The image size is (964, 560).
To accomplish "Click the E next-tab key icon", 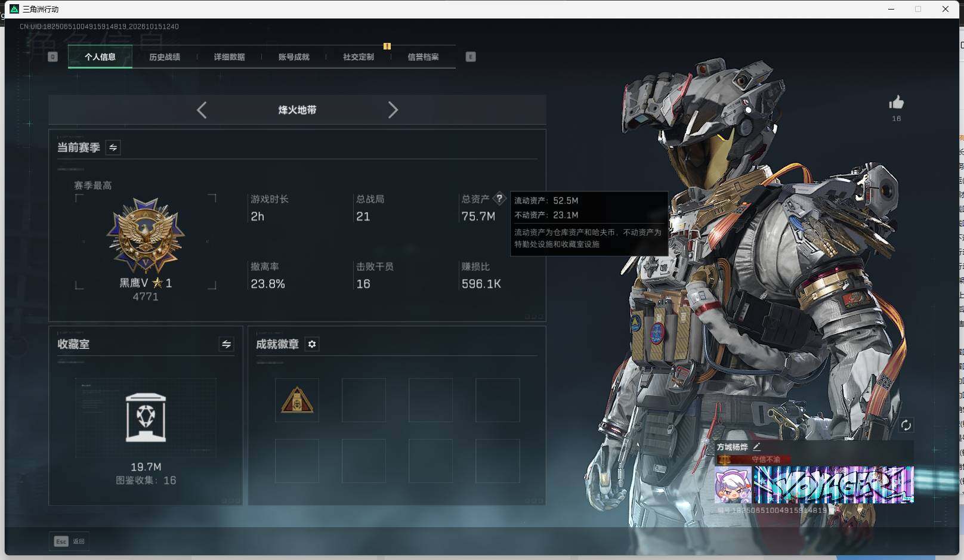I will [x=471, y=57].
